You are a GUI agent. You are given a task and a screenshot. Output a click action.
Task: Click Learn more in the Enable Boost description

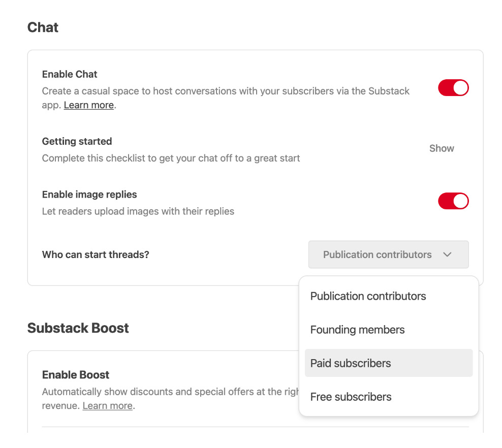pos(107,405)
